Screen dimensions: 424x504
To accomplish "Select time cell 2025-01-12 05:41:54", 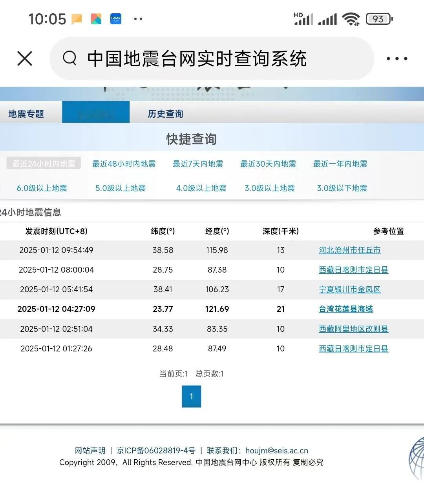I will click(x=56, y=289).
